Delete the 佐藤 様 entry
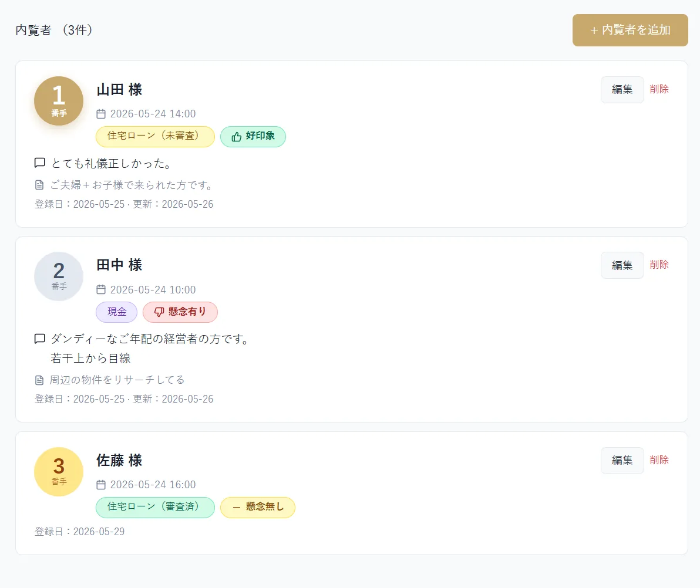This screenshot has width=700, height=588. 659,460
